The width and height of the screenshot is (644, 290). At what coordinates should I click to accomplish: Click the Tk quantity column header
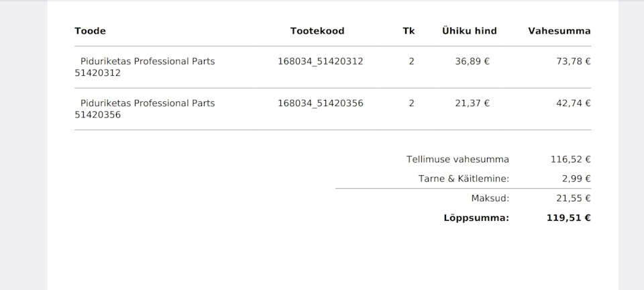click(x=409, y=31)
